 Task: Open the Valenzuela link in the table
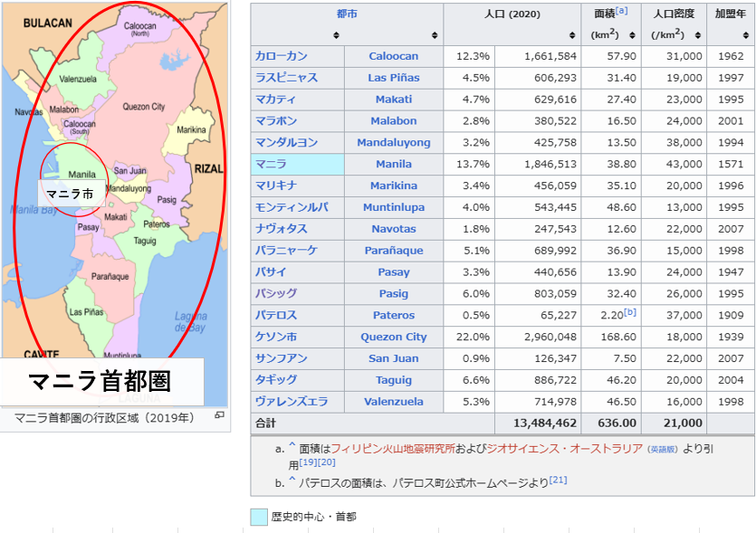(394, 402)
